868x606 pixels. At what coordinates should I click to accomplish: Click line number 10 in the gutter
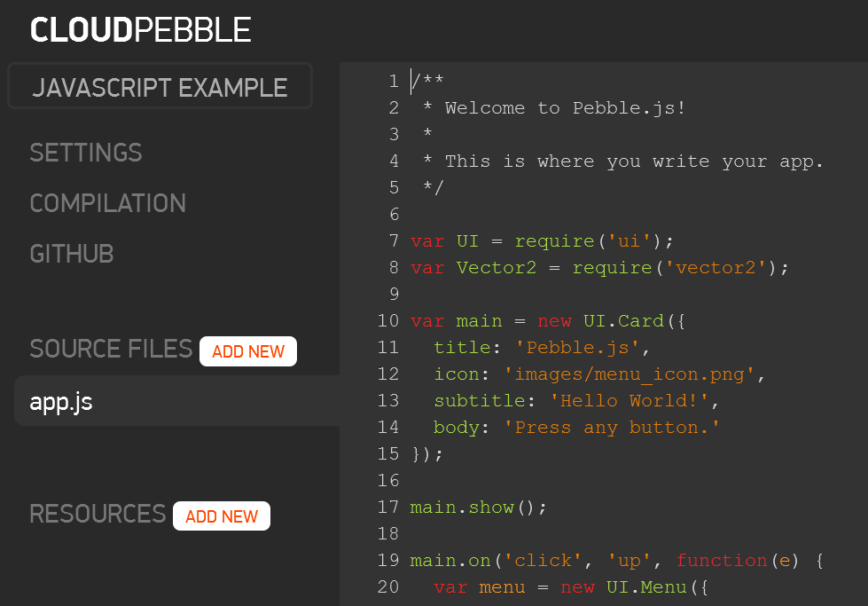point(388,320)
